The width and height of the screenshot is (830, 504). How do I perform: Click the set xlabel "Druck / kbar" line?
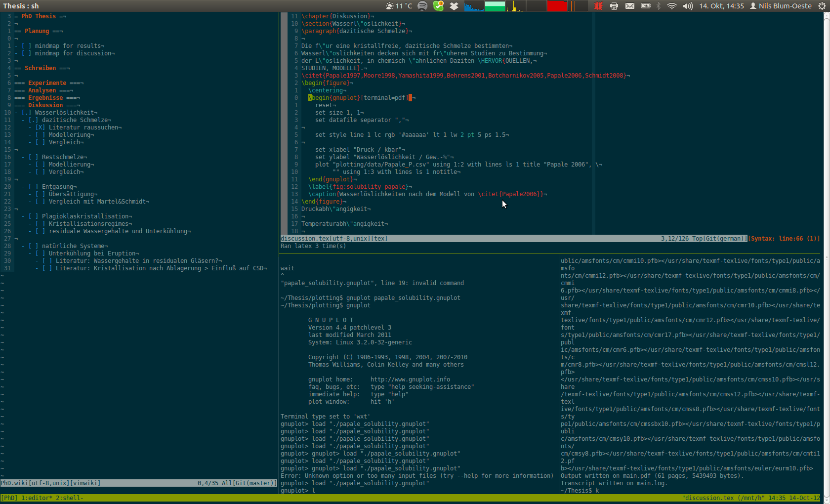click(x=360, y=150)
